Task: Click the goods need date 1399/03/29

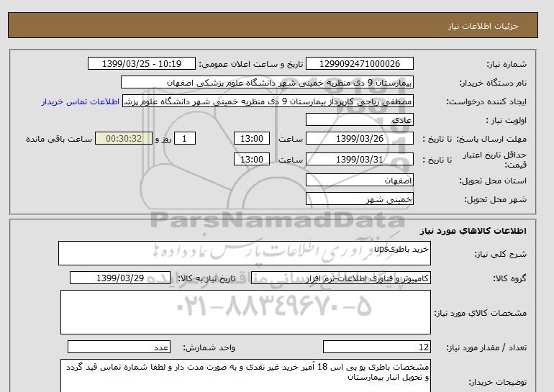Action: pos(120,278)
